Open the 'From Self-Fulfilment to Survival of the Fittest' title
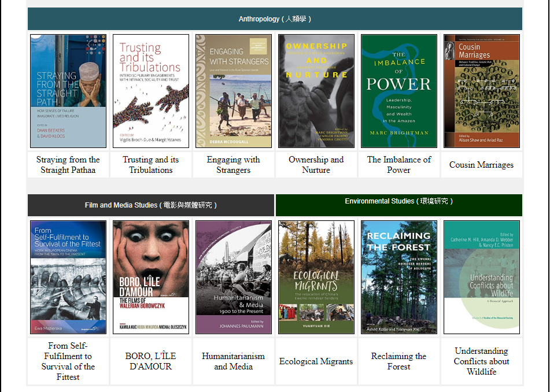550x392 pixels. [x=68, y=361]
